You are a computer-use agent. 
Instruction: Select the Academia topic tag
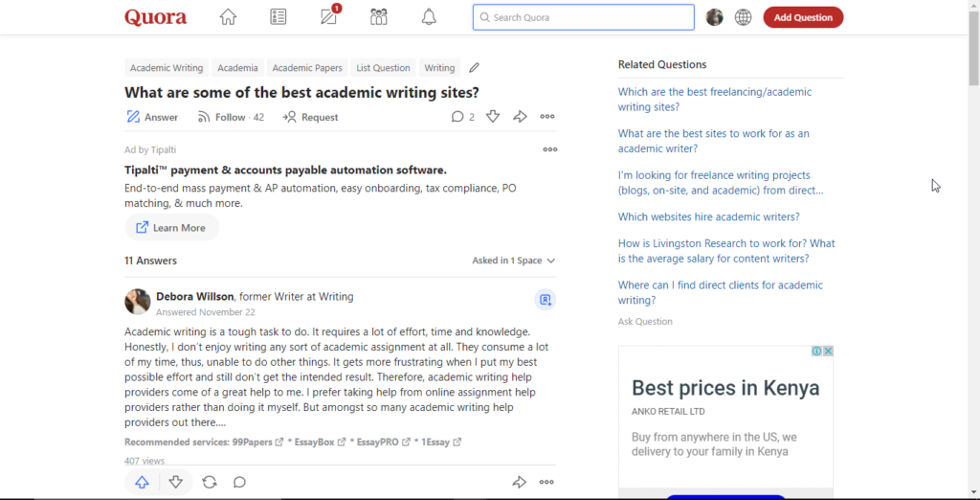237,68
